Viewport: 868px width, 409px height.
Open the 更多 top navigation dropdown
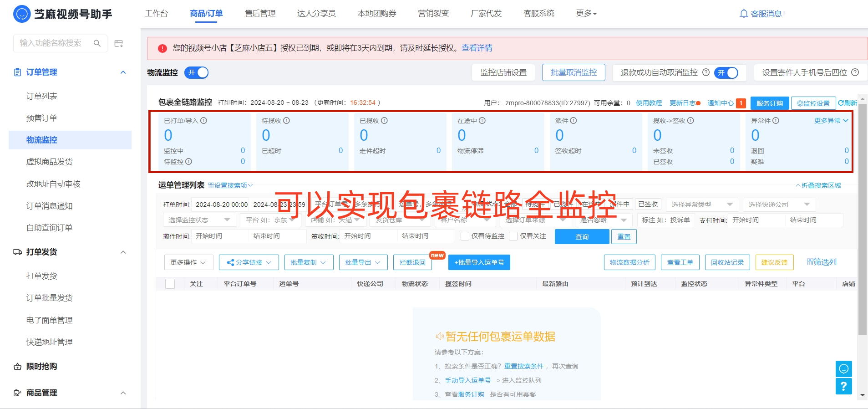pyautogui.click(x=586, y=14)
